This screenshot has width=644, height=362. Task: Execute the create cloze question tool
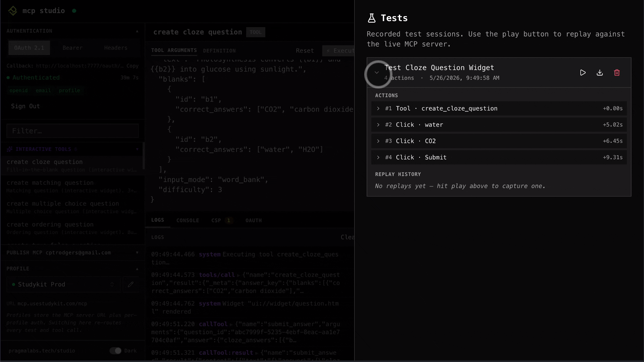[338, 51]
